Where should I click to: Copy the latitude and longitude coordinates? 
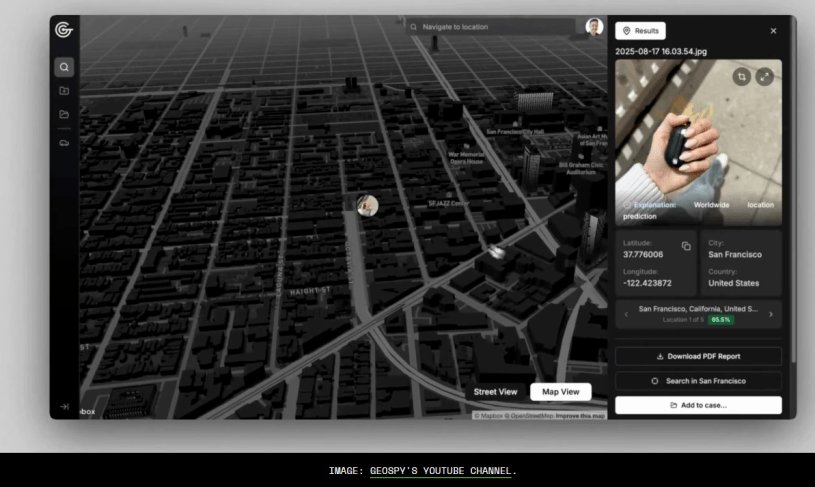(x=686, y=246)
